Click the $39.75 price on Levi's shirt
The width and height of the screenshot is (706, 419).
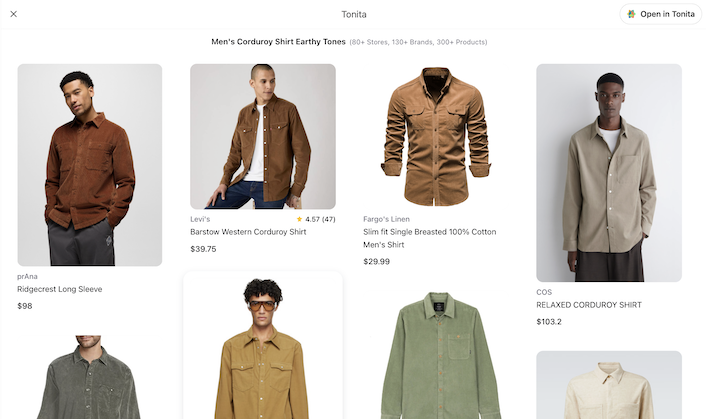tap(203, 249)
